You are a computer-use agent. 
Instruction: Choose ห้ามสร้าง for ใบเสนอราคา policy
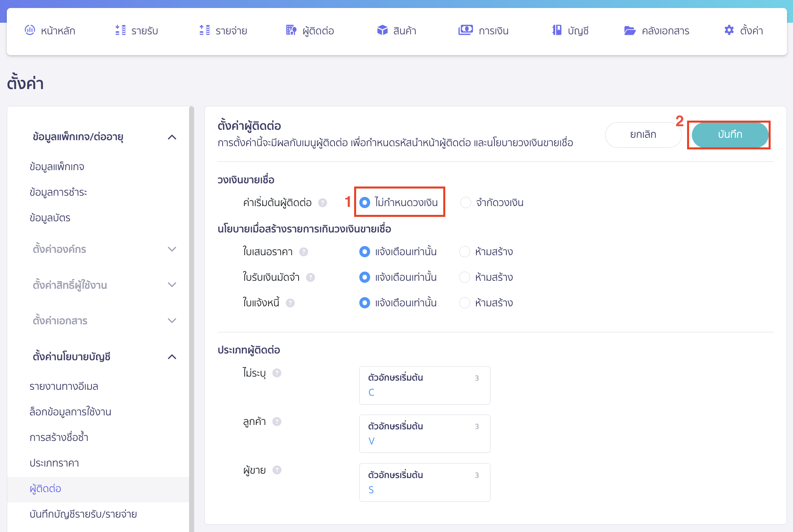pyautogui.click(x=465, y=252)
